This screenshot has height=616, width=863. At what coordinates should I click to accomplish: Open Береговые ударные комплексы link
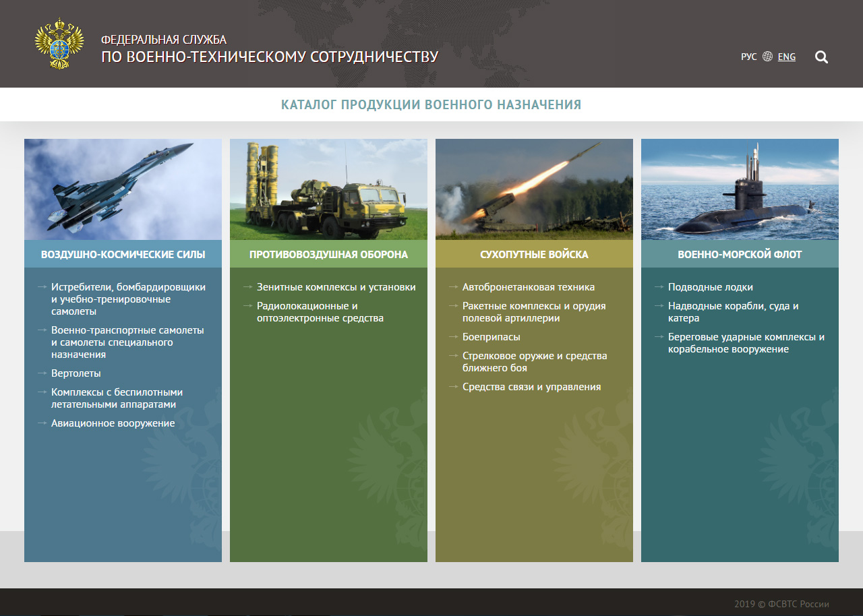click(x=746, y=343)
